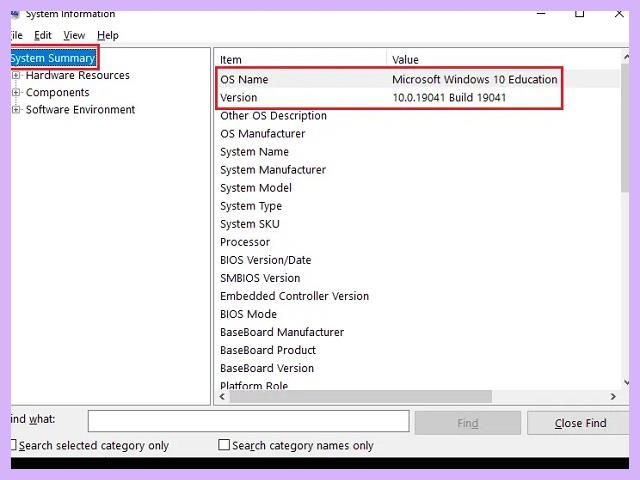Select the System Type row

click(418, 206)
